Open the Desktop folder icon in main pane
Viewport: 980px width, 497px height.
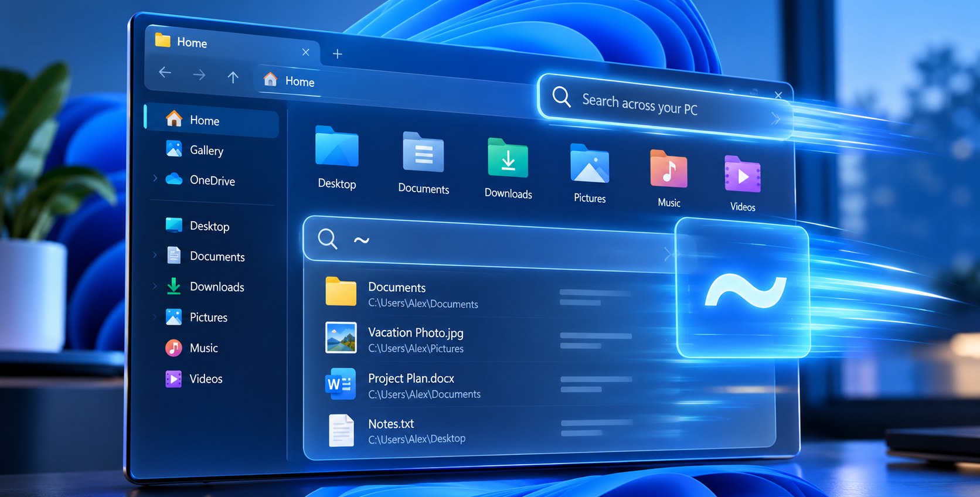[337, 147]
